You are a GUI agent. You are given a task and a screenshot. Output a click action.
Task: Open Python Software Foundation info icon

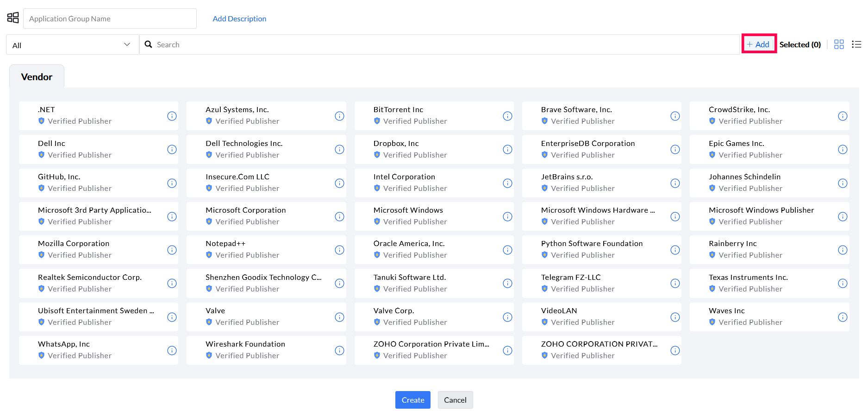[x=675, y=250]
